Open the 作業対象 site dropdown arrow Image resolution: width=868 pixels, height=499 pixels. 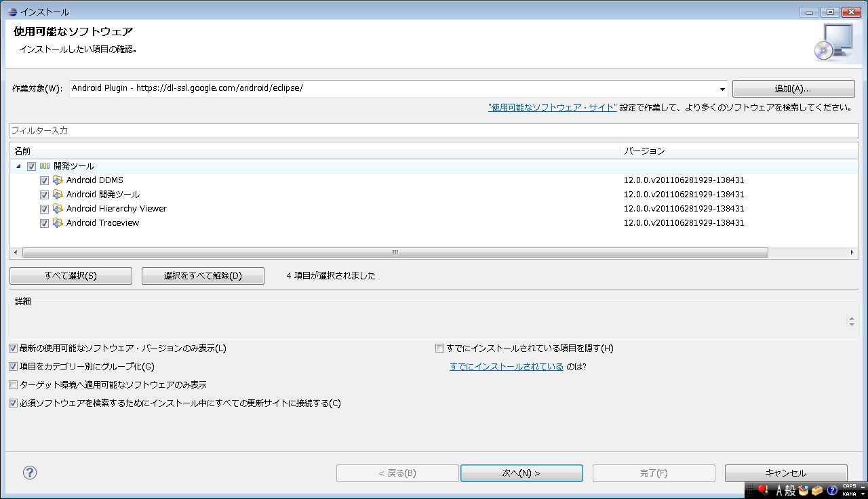pyautogui.click(x=722, y=89)
